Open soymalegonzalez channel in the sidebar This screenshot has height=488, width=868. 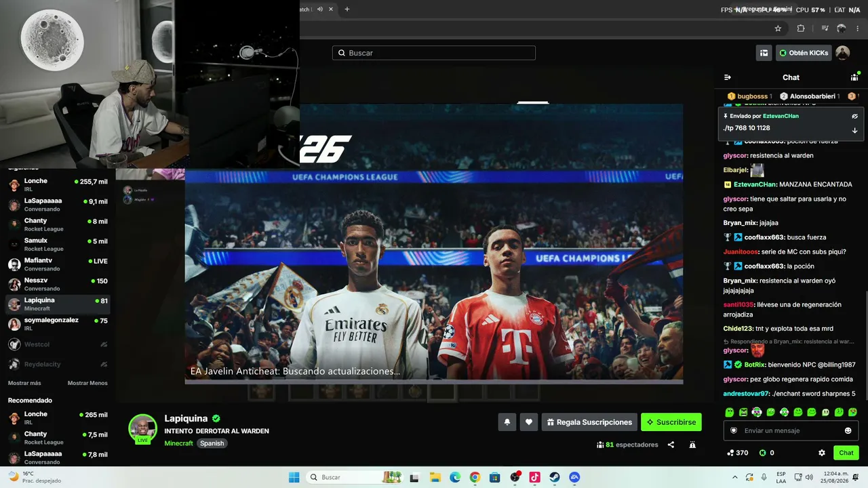click(58, 324)
